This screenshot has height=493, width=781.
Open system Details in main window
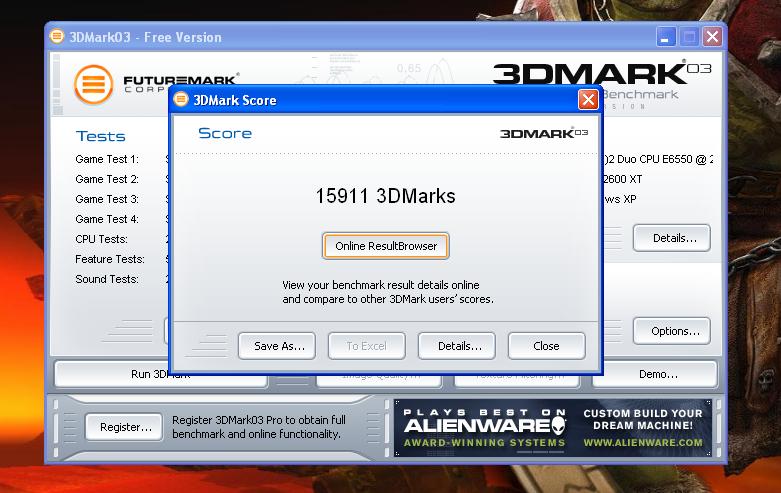coord(671,238)
